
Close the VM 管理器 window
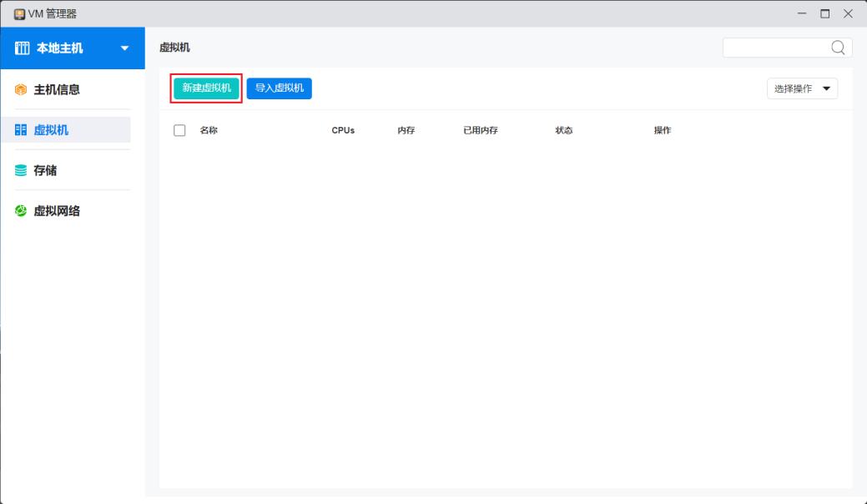[848, 14]
